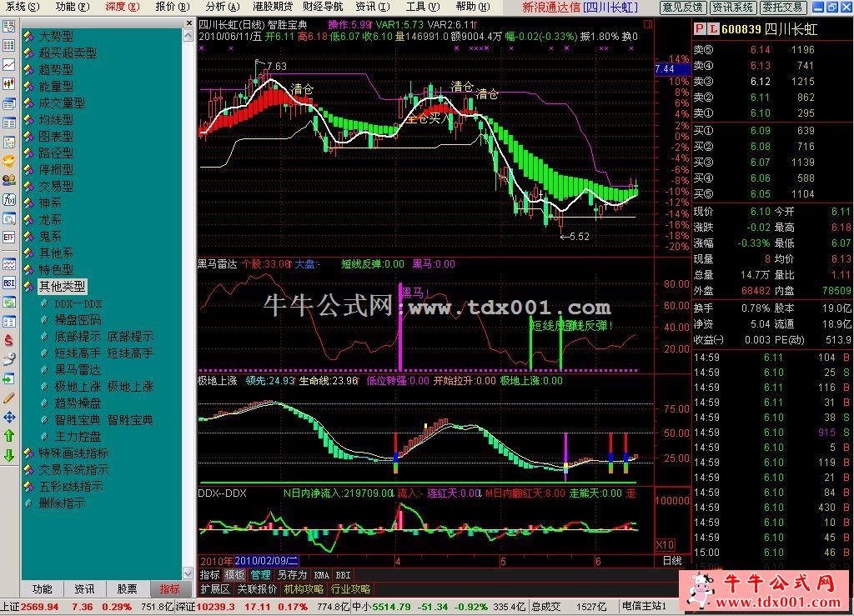Open the f(x) formula icon

click(8, 200)
